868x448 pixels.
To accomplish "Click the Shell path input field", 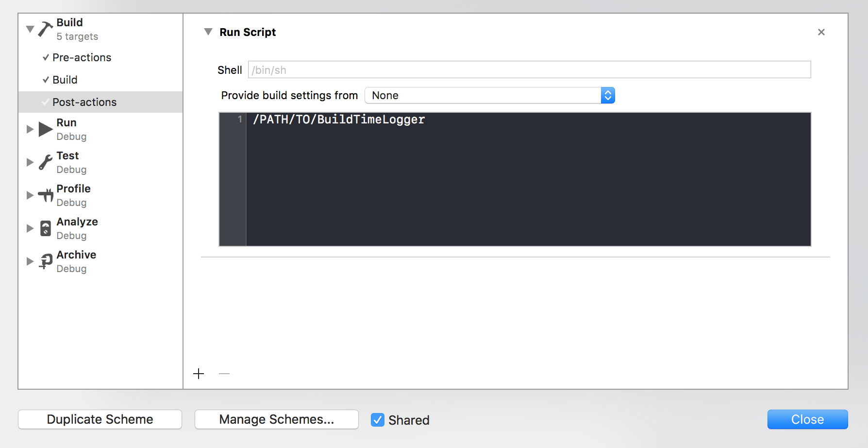I will (x=529, y=70).
